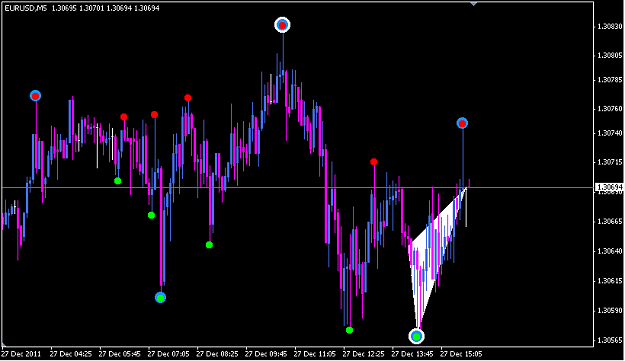Select the plain red dot above the 12:25 candles
The width and height of the screenshot is (625, 361).
(373, 162)
